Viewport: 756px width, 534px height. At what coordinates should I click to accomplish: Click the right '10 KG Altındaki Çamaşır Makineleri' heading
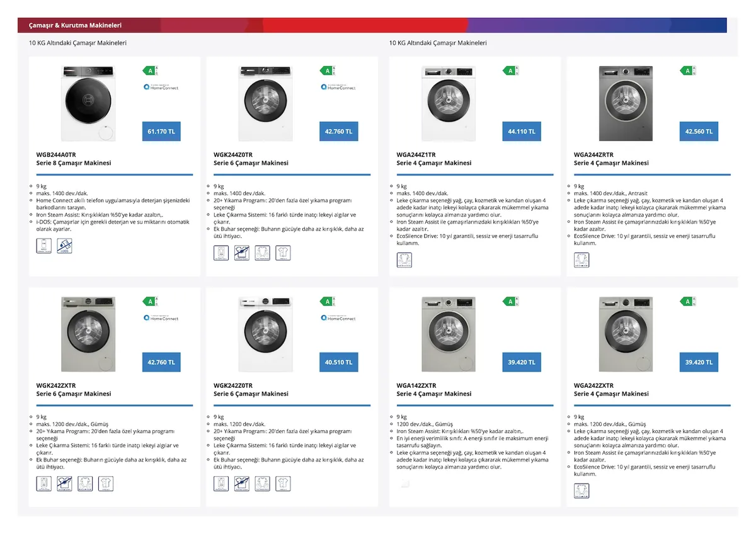(438, 43)
